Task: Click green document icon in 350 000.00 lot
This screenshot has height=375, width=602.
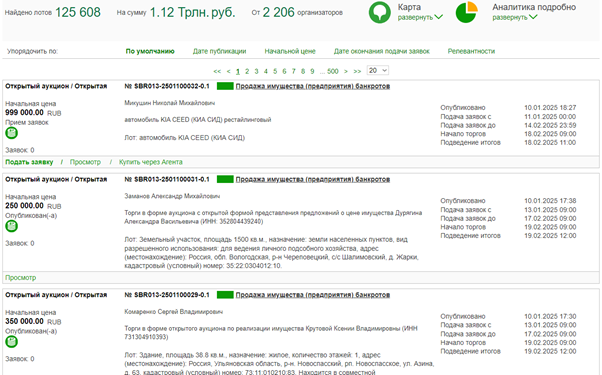Action: pyautogui.click(x=12, y=342)
